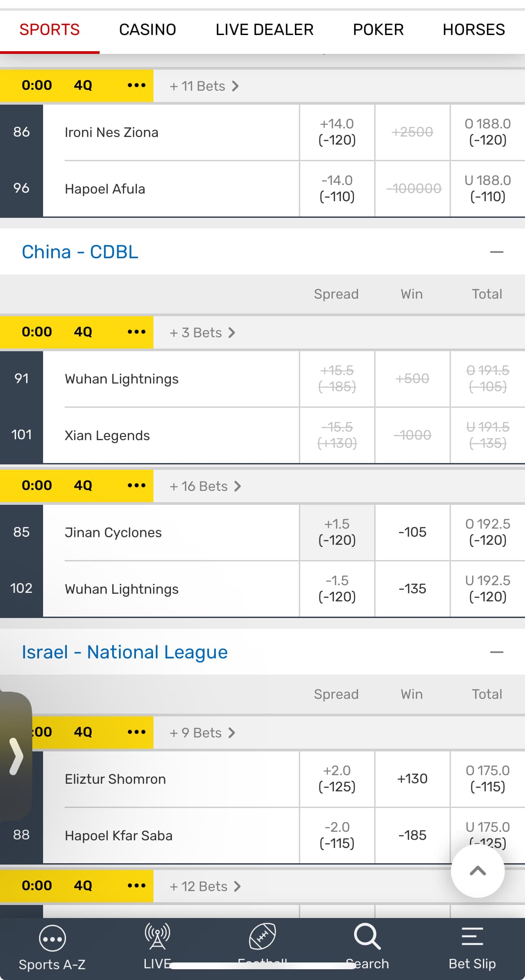Expand the + 16 Bets list
This screenshot has width=525, height=980.
pos(205,486)
